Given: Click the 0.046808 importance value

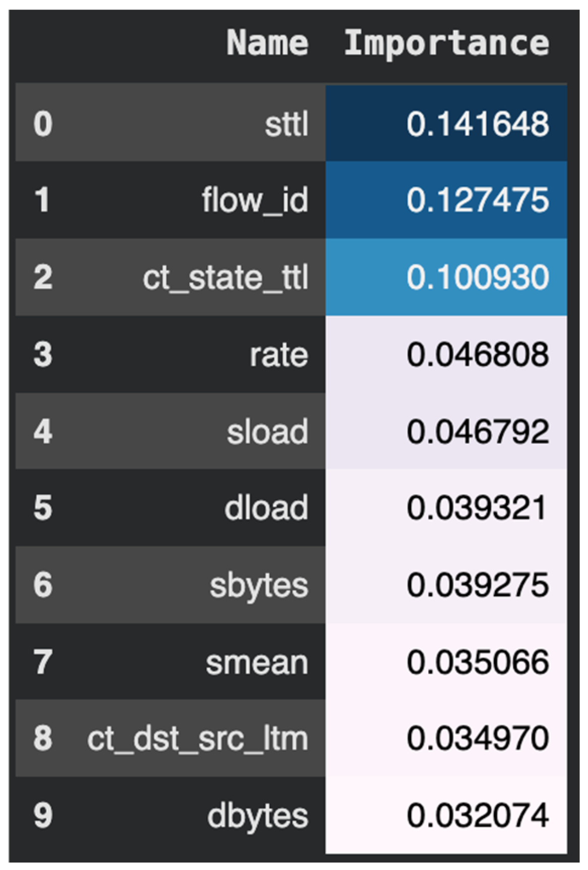Looking at the screenshot, I should pyautogui.click(x=477, y=355).
